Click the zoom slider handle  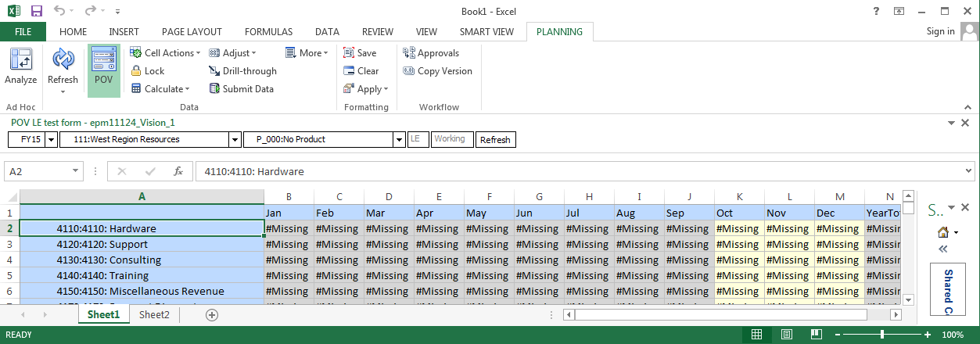pyautogui.click(x=882, y=335)
